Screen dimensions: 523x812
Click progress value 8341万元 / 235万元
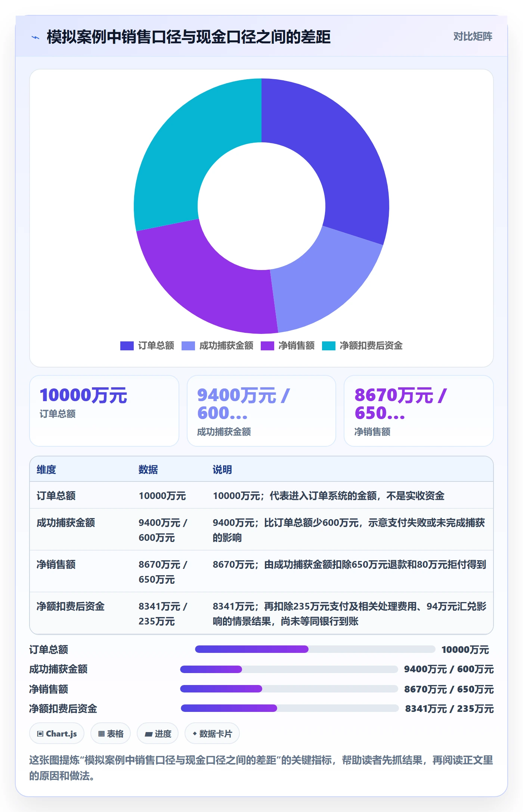449,709
